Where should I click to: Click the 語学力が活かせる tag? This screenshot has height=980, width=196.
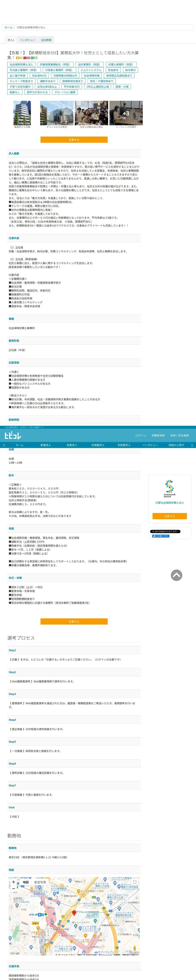(37, 92)
